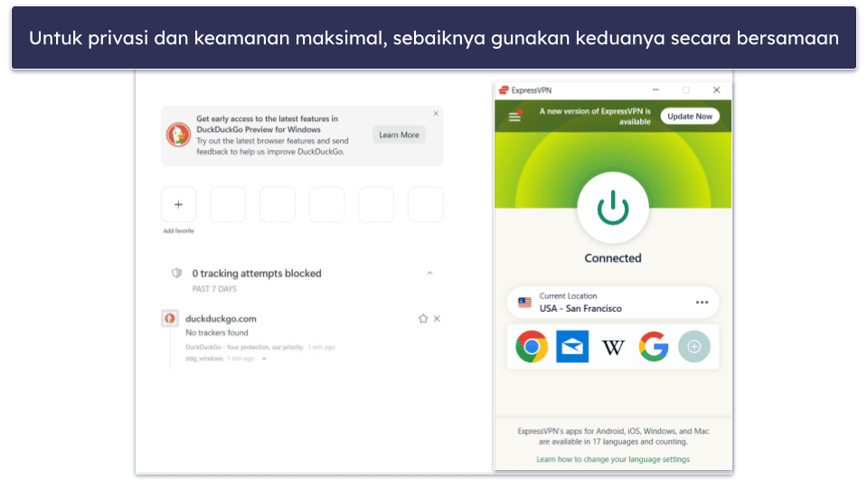Image resolution: width=868 pixels, height=488 pixels.
Task: Launch Mail shortcut in ExpressVPN
Action: (571, 346)
